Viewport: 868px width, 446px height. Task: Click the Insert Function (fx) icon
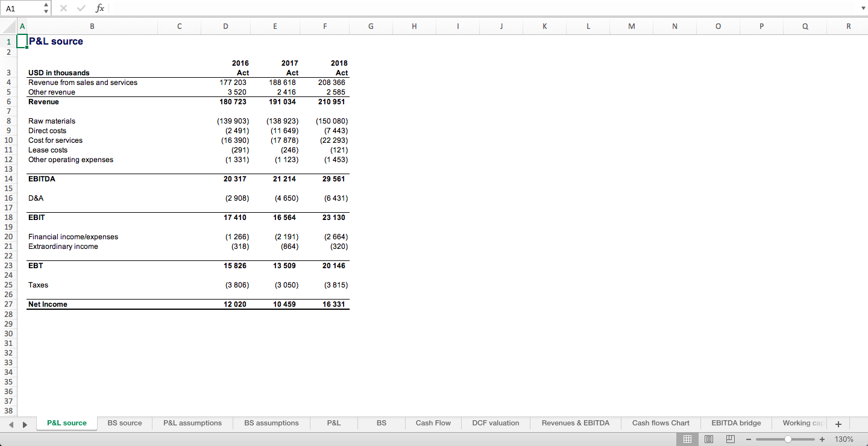point(100,8)
